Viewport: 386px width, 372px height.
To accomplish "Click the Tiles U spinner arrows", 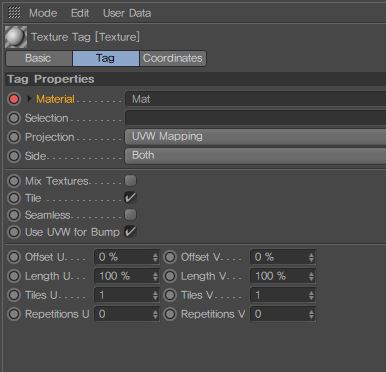I will (x=155, y=295).
